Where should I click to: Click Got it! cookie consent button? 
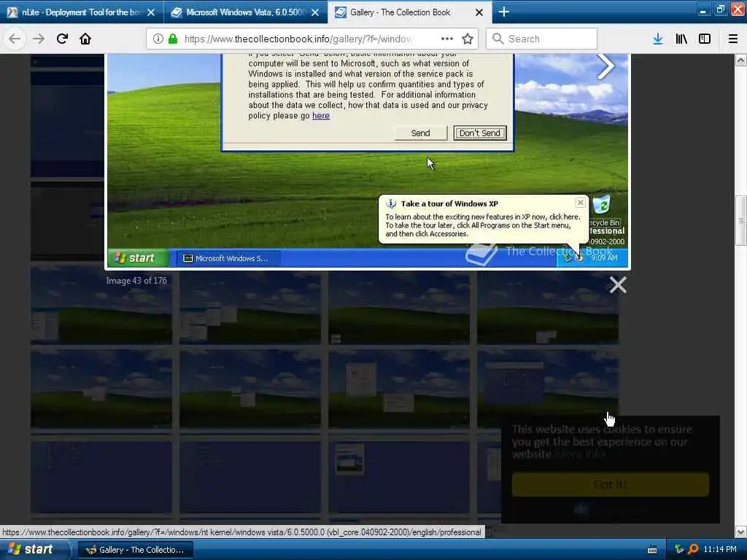(611, 484)
